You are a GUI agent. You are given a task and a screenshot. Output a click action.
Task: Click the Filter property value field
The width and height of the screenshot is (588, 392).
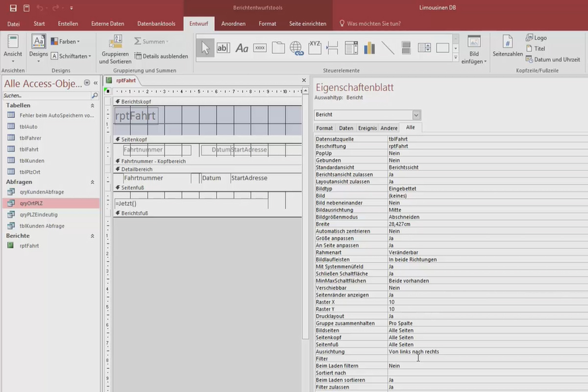point(488,359)
